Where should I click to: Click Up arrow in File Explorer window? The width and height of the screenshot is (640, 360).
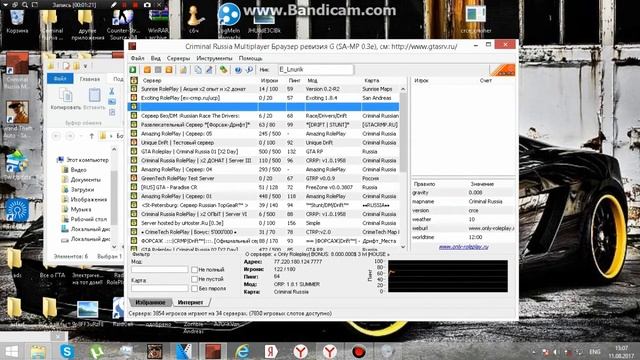click(x=91, y=136)
